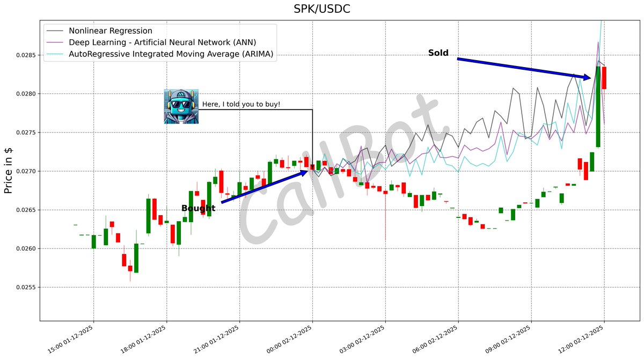Click the 06:00 02-12-2025 x-axis label
Viewport: 644px width, 359px height.
coord(436,339)
